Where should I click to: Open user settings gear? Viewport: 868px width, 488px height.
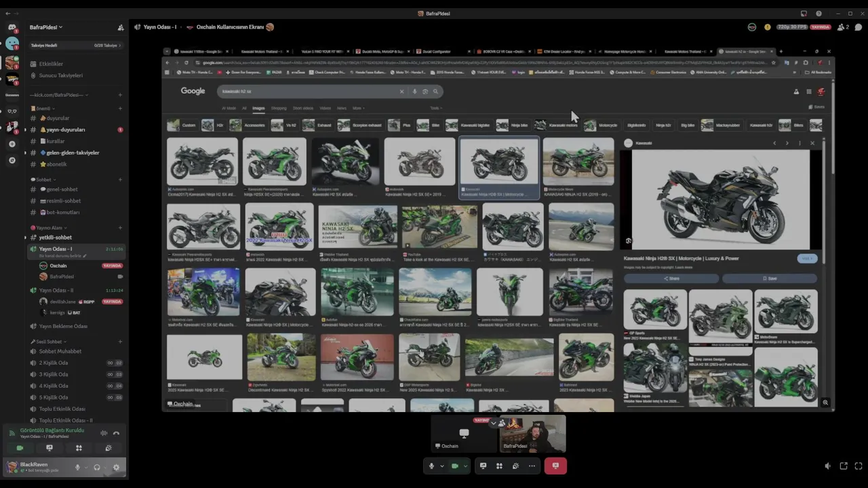click(x=116, y=467)
